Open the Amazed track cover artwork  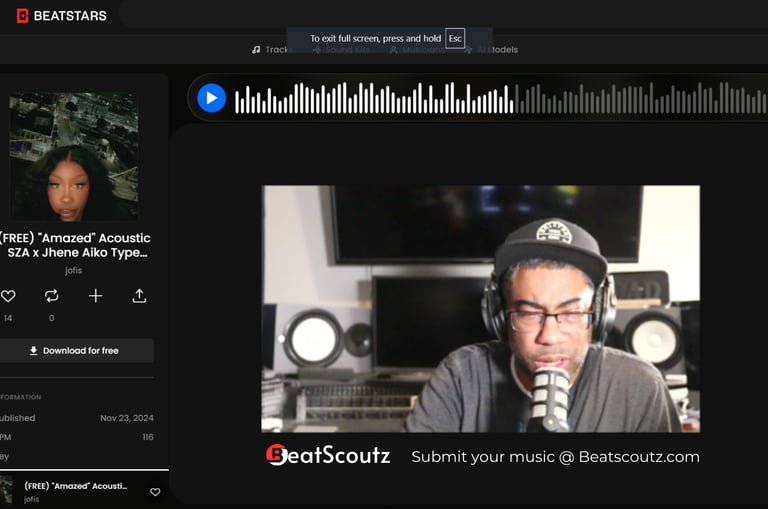click(73, 156)
